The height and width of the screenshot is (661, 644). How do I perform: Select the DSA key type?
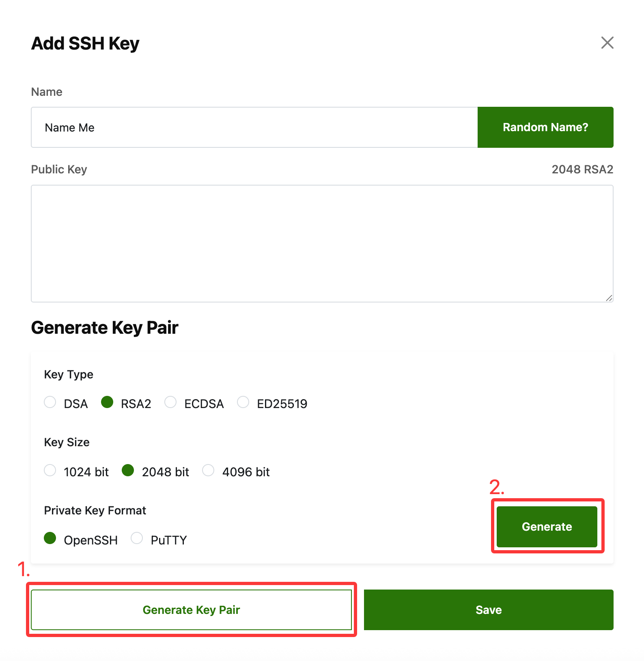coord(50,402)
